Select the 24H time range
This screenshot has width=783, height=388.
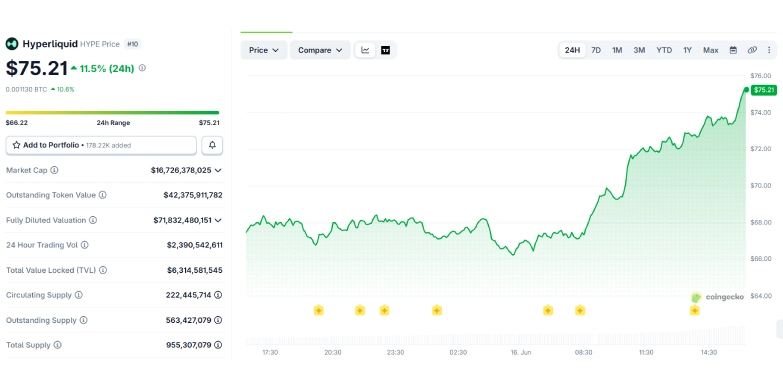coord(572,50)
